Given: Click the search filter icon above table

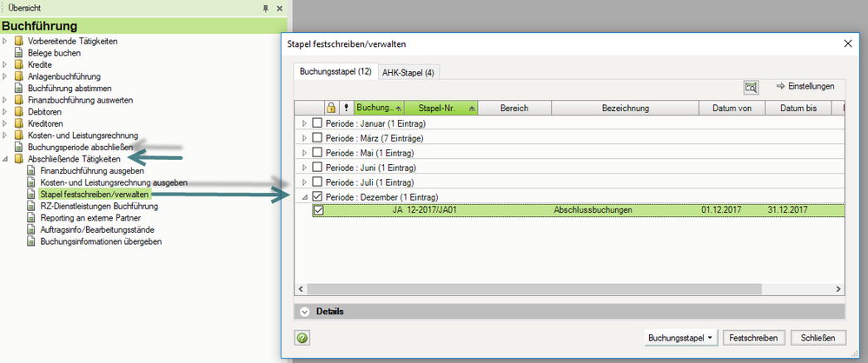Looking at the screenshot, I should click(x=751, y=87).
